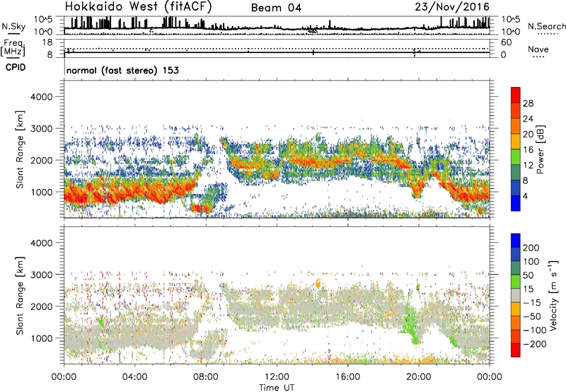The height and width of the screenshot is (392, 566).
Task: Click the "12:00" time tick label
Action: click(277, 377)
